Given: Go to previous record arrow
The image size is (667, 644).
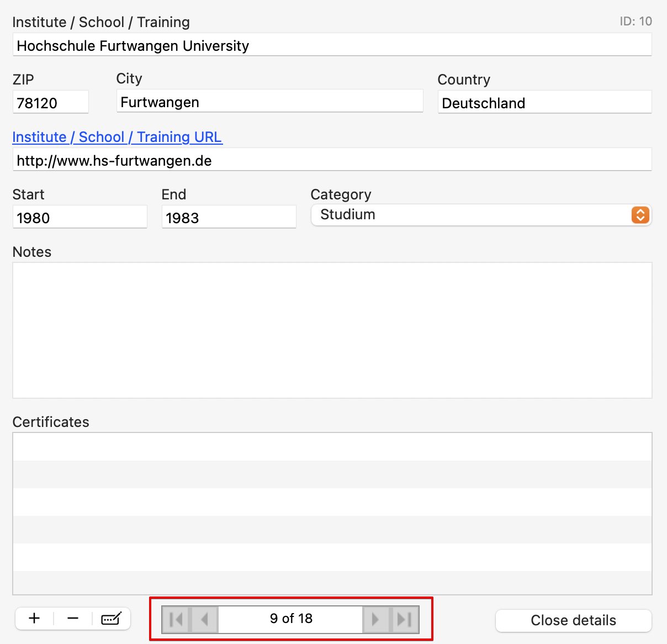Looking at the screenshot, I should click(204, 619).
